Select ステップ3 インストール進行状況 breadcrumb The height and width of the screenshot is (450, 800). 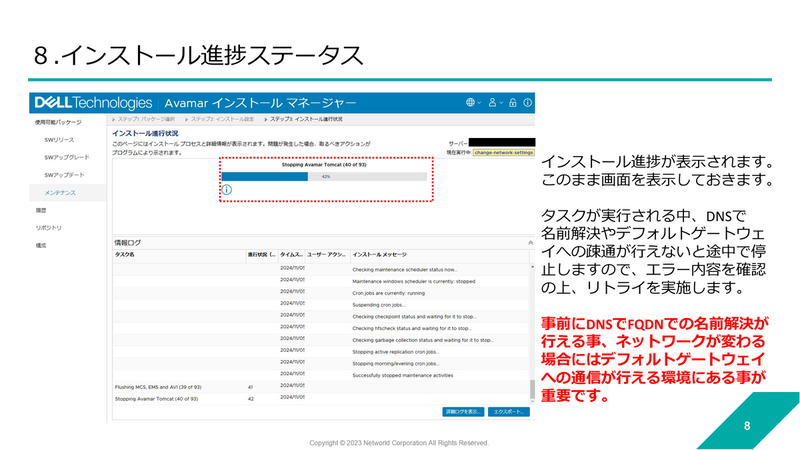coord(306,119)
